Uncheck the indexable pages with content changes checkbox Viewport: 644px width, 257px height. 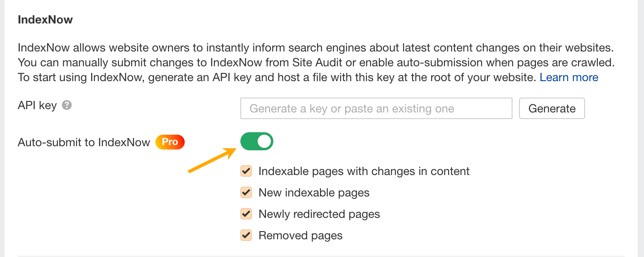coord(246,171)
